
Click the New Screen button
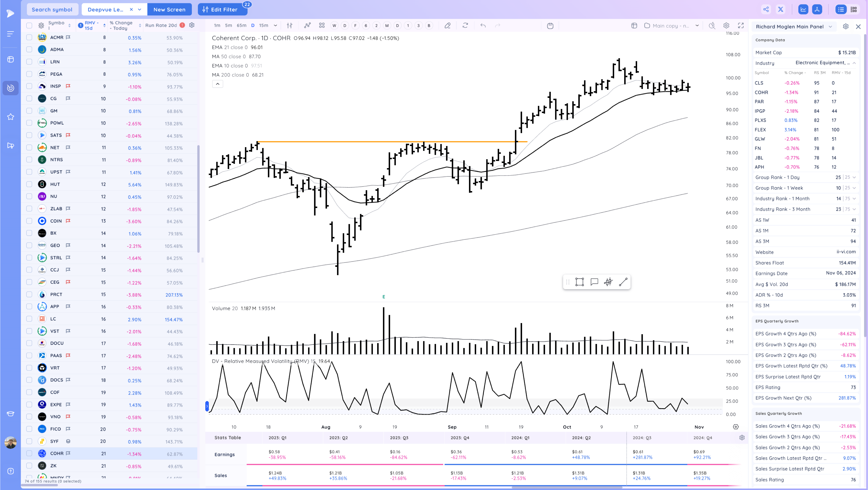click(169, 9)
